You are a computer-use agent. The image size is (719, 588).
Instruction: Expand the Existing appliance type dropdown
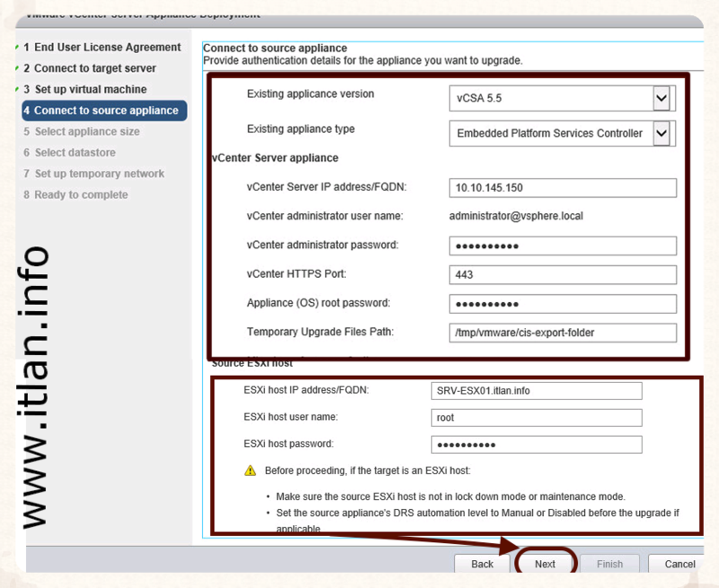coord(661,133)
